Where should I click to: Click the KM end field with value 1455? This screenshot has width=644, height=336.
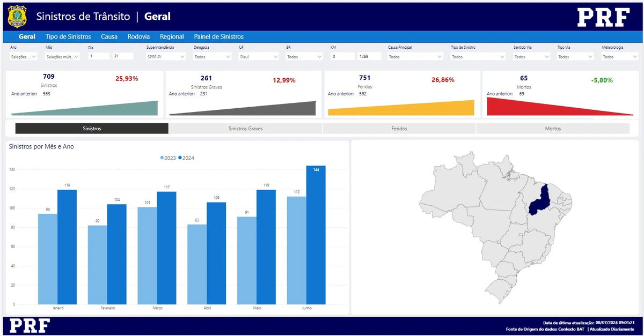pos(369,56)
